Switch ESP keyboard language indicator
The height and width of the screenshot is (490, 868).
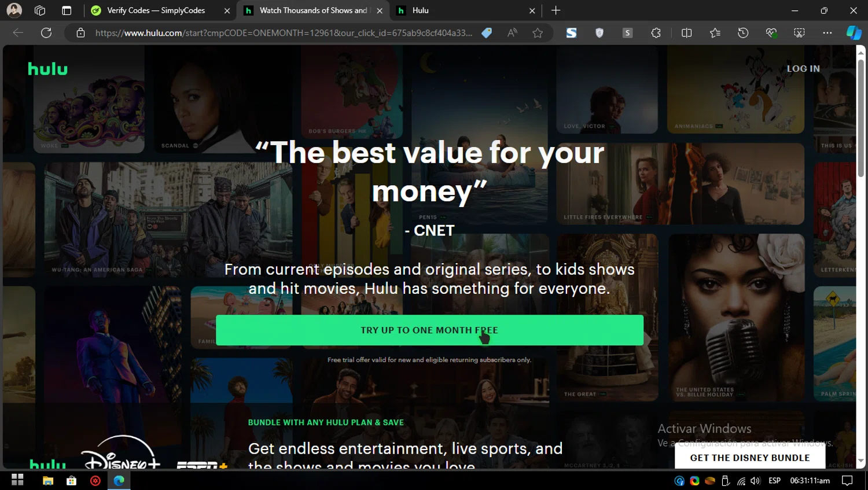[x=774, y=481]
